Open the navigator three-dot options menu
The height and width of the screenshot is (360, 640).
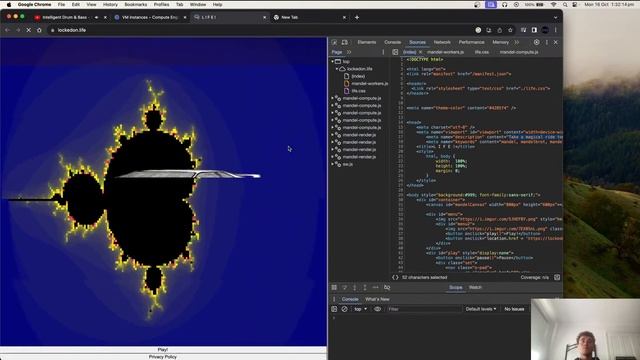(383, 52)
